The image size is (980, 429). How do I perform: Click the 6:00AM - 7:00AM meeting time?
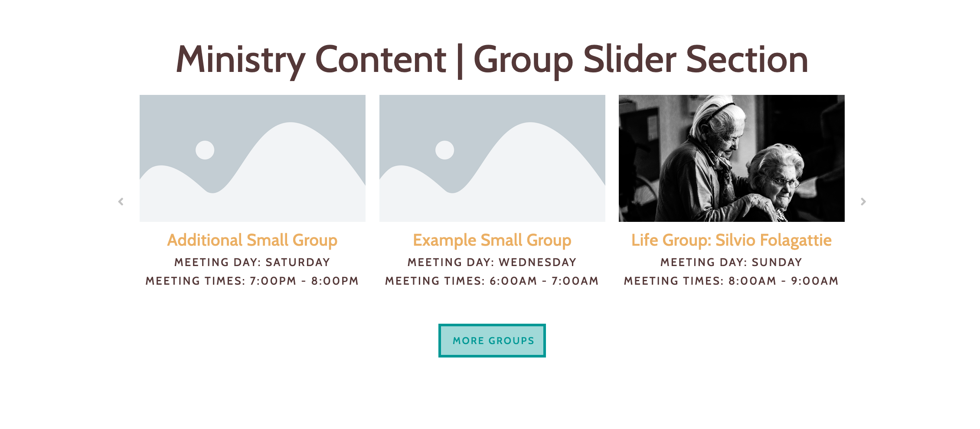(491, 281)
